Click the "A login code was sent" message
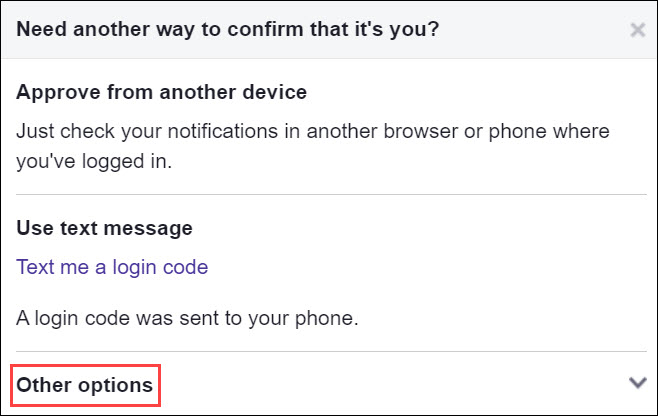 tap(187, 319)
